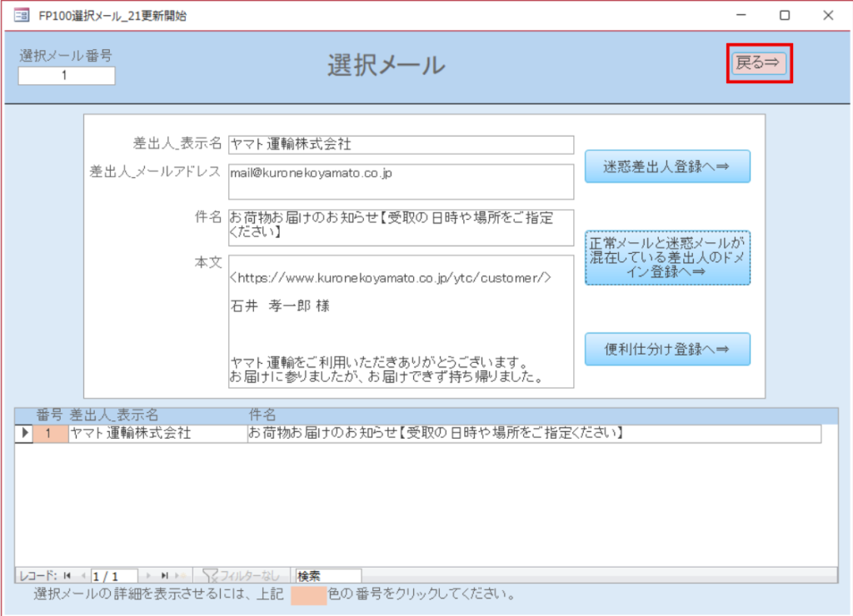Click the new record navigation icon

pos(182,576)
